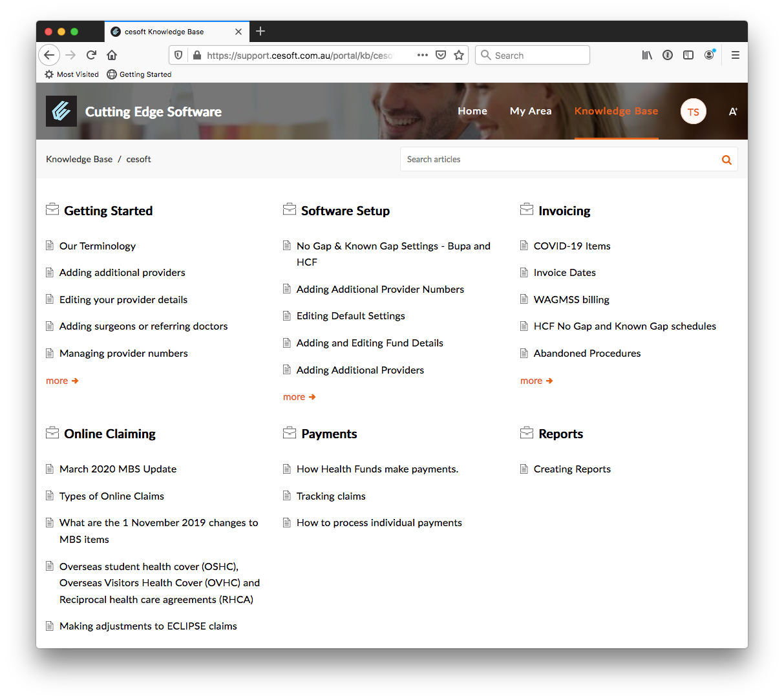Toggle the sidebar icon in toolbar
The image size is (784, 700).
click(688, 55)
